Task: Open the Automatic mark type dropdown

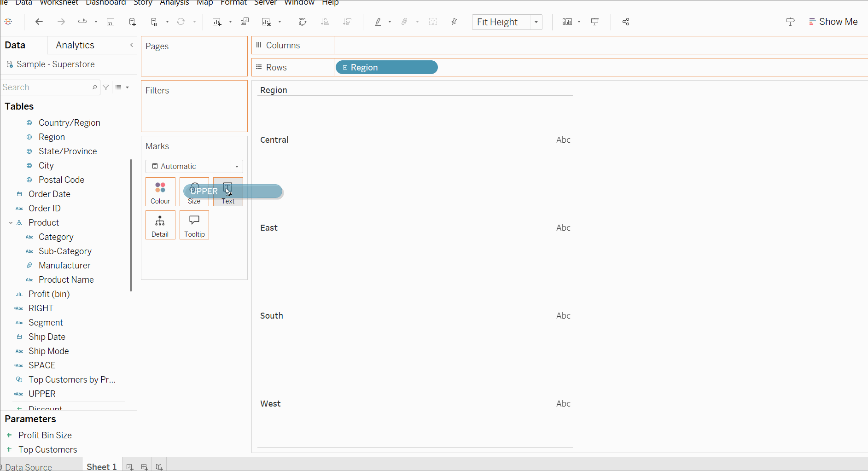Action: click(x=237, y=166)
